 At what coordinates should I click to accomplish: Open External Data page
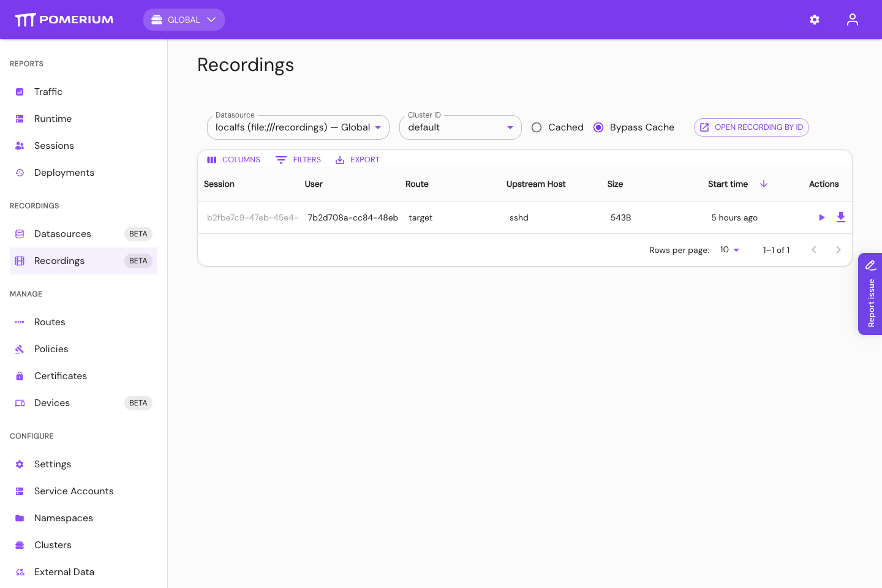pyautogui.click(x=83, y=572)
